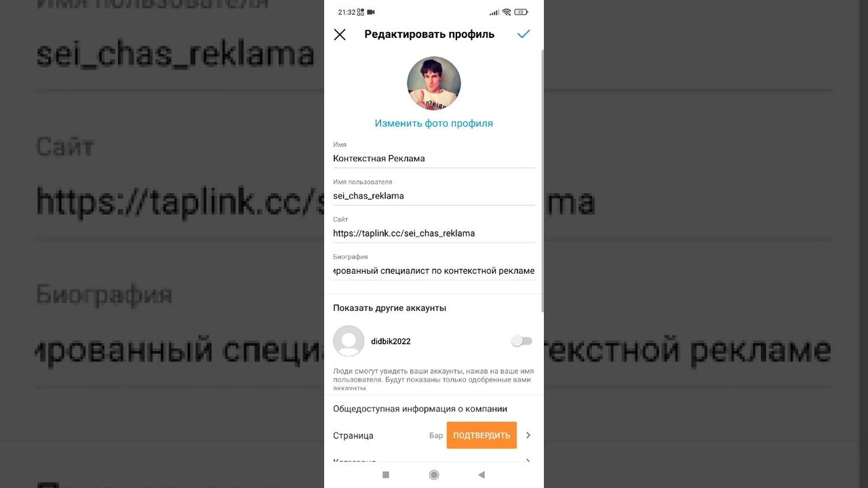The image size is (868, 488).
Task: Tap the Wi-Fi icon in status bar
Action: point(507,12)
